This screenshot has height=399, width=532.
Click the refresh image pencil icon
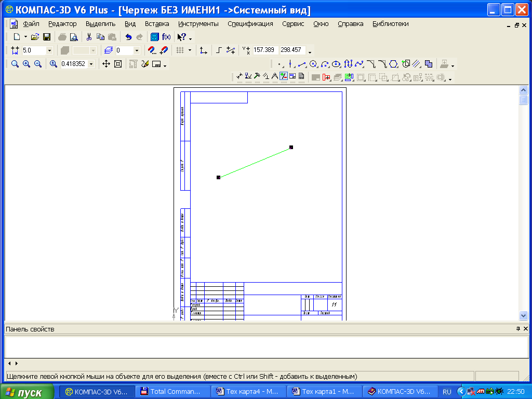(x=145, y=64)
